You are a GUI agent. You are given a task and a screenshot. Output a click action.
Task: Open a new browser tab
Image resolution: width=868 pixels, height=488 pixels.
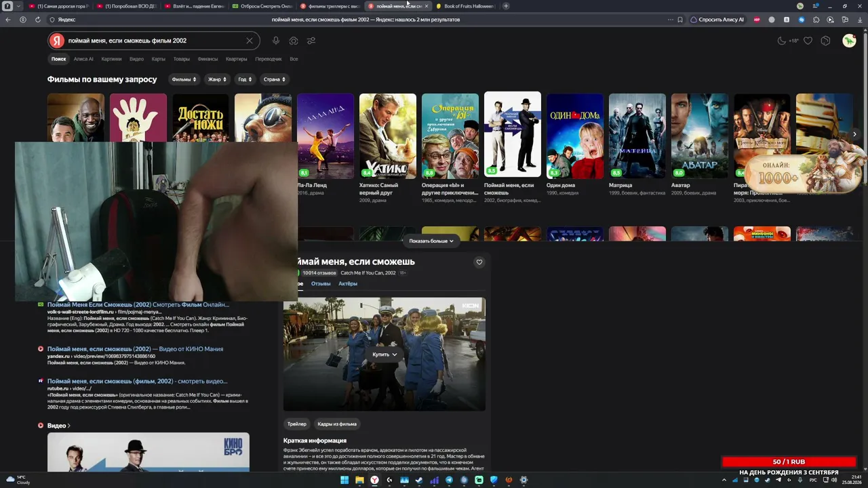pos(506,6)
